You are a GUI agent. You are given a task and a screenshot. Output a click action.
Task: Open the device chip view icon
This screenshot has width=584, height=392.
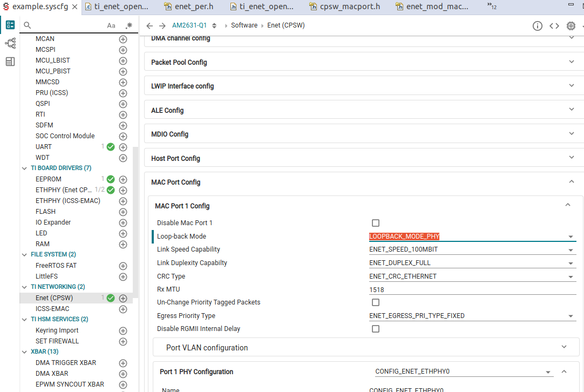(571, 26)
